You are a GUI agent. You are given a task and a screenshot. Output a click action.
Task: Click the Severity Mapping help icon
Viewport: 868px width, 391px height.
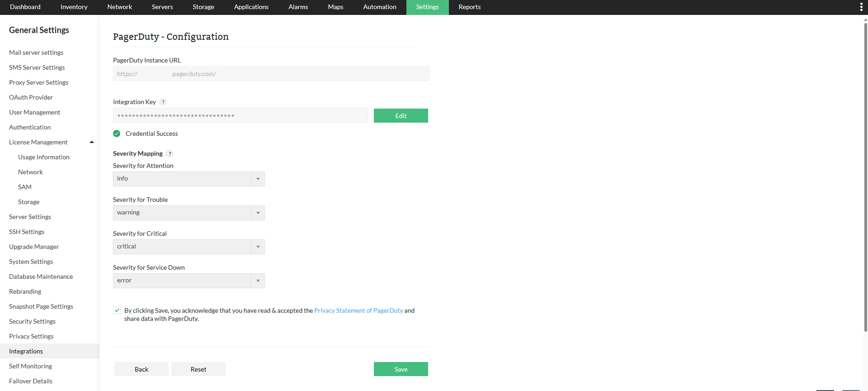(170, 154)
